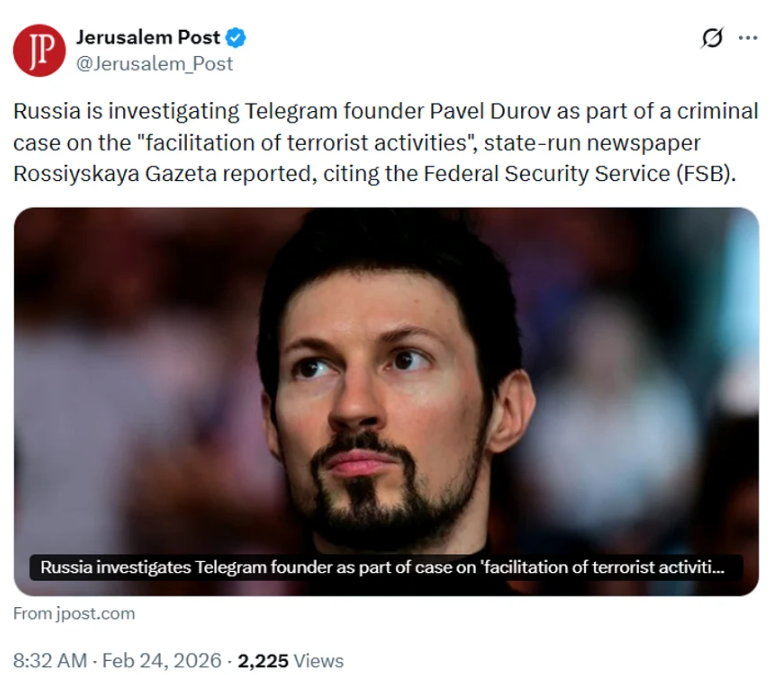Screen dimensions: 775x675
Task: Click the 8:32 AM timestamp
Action: click(x=50, y=661)
